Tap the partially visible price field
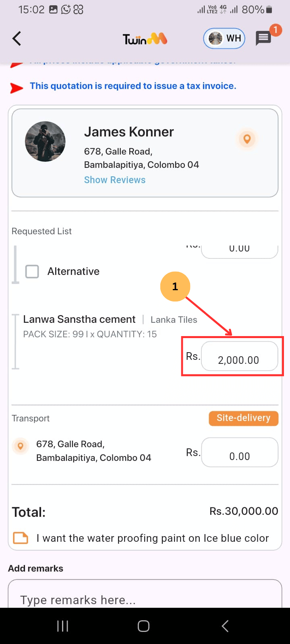 coord(239,250)
